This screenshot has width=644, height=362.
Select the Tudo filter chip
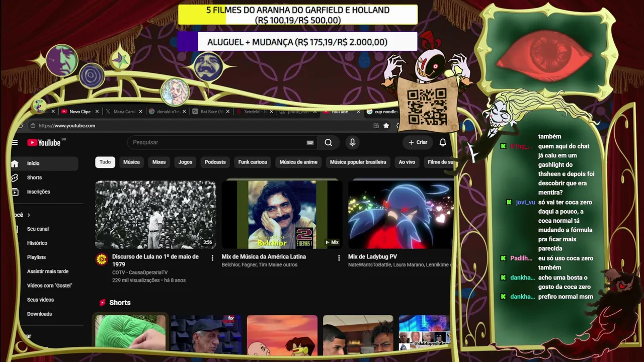pos(105,162)
